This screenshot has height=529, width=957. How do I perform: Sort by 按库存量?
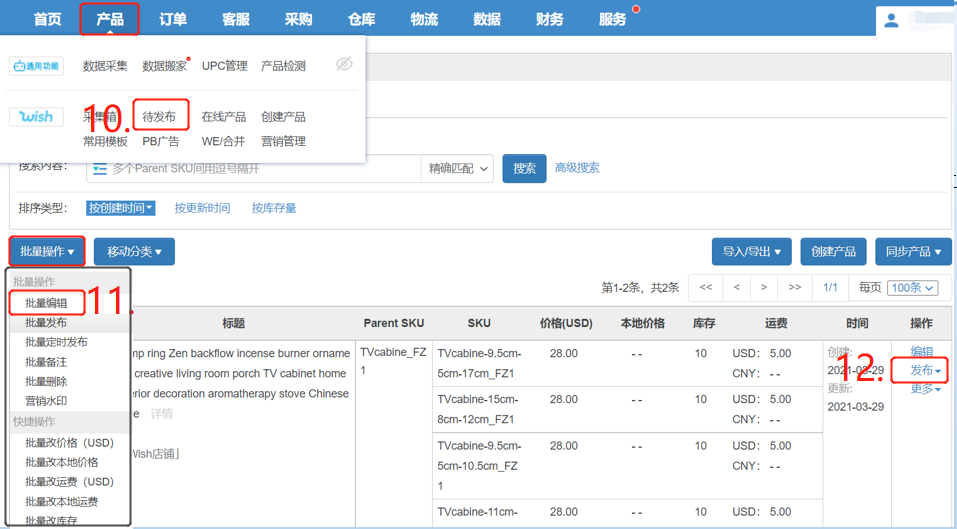pos(274,208)
